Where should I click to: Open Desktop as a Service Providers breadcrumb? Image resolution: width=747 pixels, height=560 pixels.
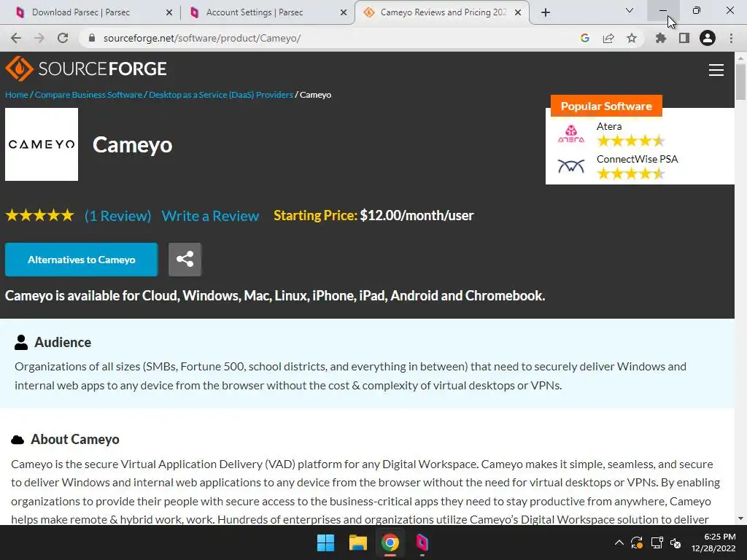pyautogui.click(x=221, y=95)
